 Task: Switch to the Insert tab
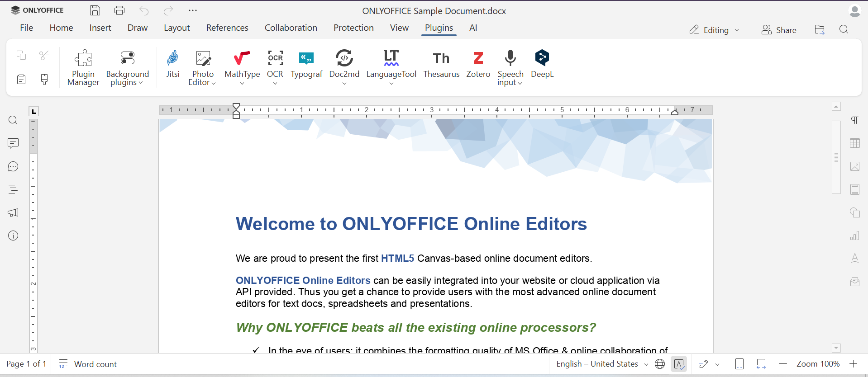click(100, 28)
